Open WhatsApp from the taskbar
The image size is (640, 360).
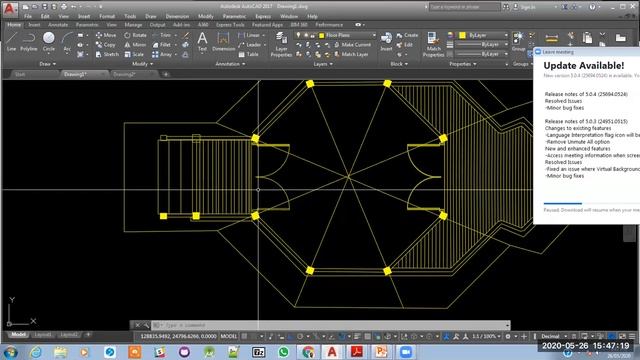click(283, 352)
